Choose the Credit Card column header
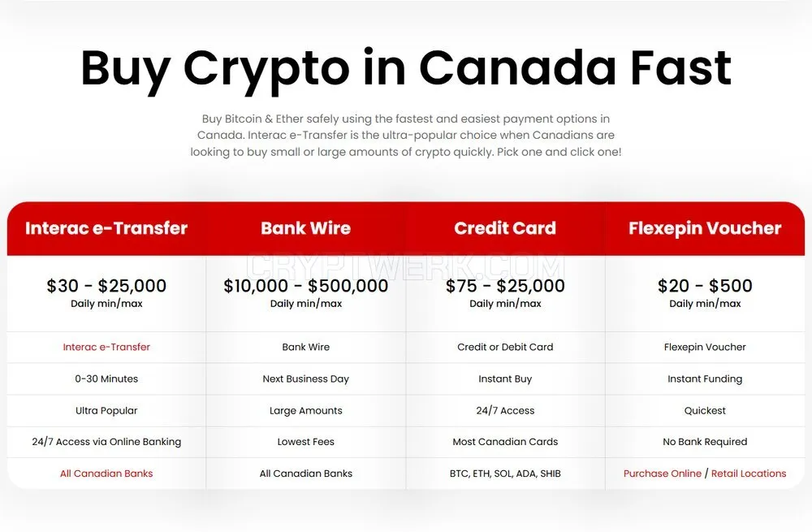812x532 pixels. (505, 228)
